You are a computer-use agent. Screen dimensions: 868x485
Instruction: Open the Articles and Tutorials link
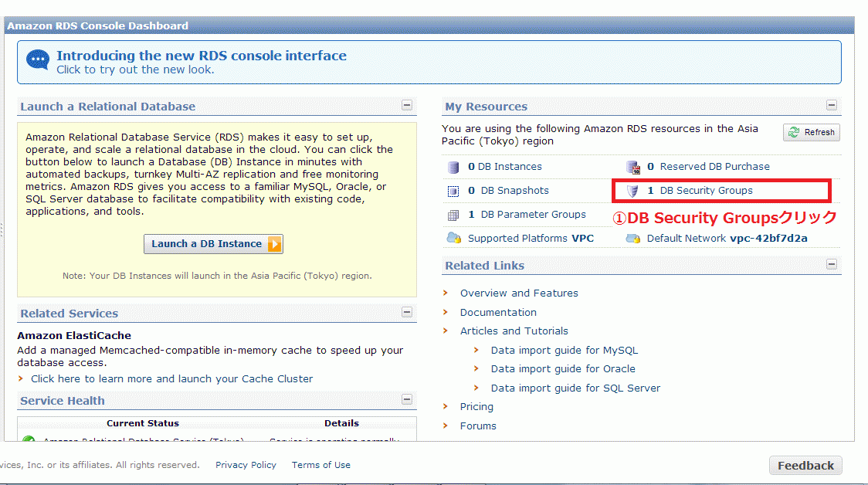(514, 331)
